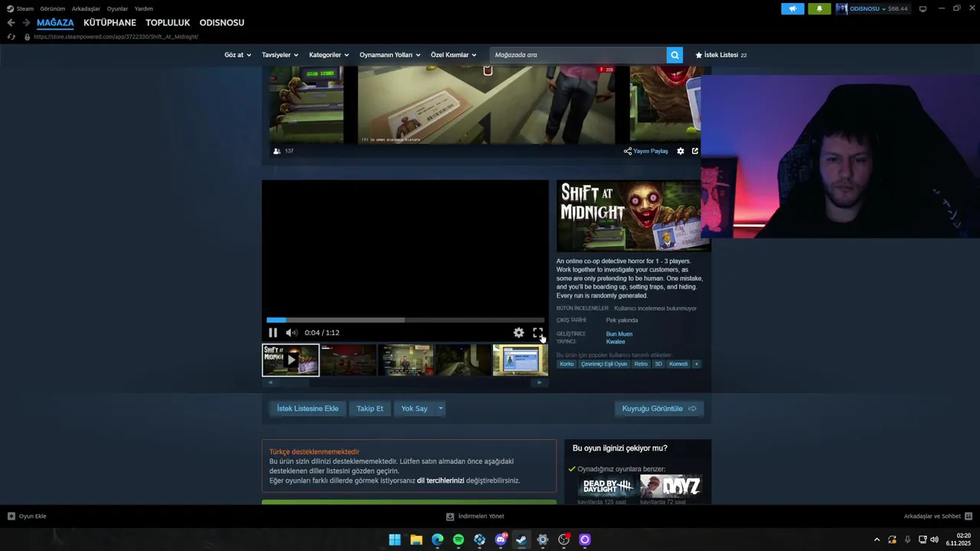This screenshot has width=980, height=551.
Task: Click the store URL address text
Action: tap(116, 37)
